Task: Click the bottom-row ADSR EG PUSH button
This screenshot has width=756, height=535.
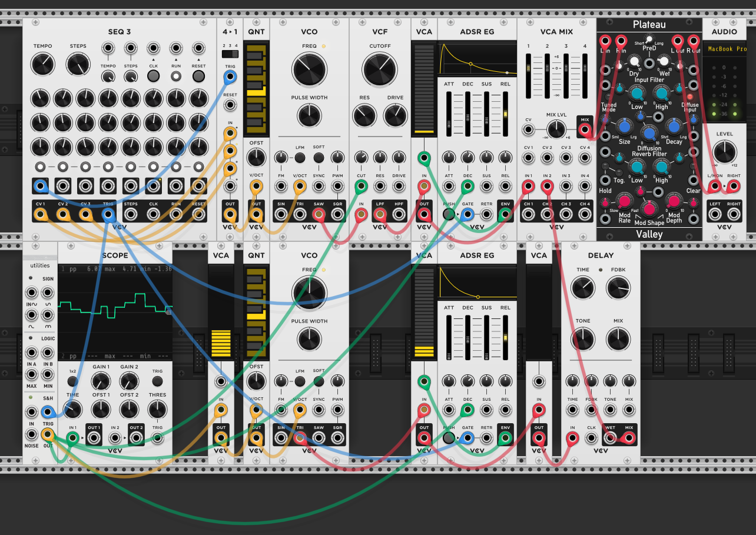Action: (449, 437)
